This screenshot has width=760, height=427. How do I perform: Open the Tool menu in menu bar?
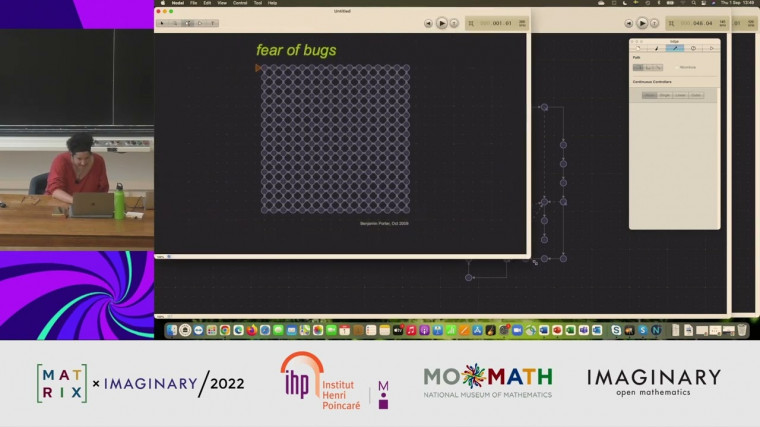[257, 3]
